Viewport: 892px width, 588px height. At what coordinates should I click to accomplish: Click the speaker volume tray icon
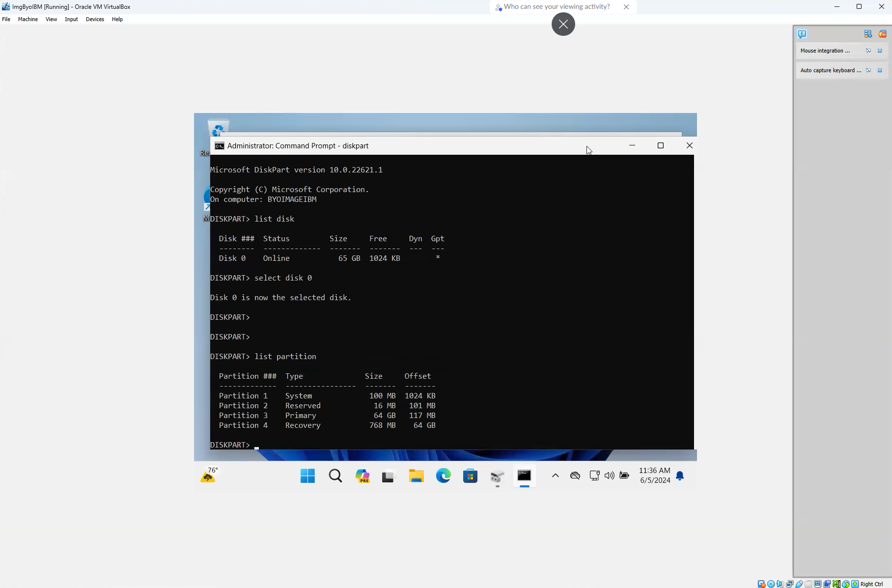coord(610,476)
